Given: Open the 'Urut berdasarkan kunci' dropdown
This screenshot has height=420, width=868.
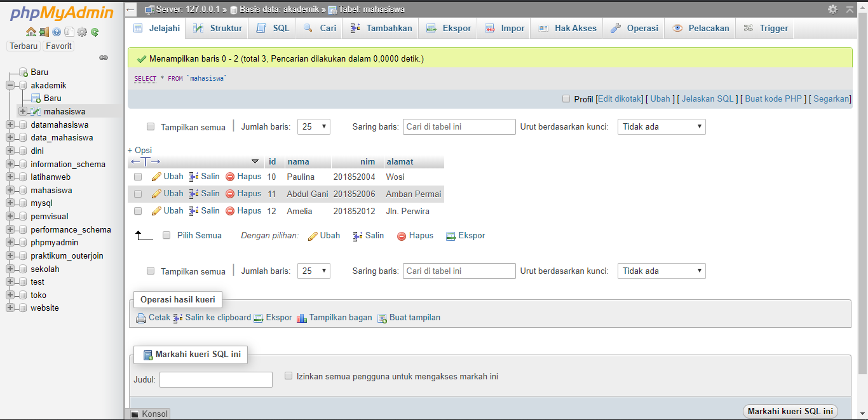Looking at the screenshot, I should pos(661,126).
